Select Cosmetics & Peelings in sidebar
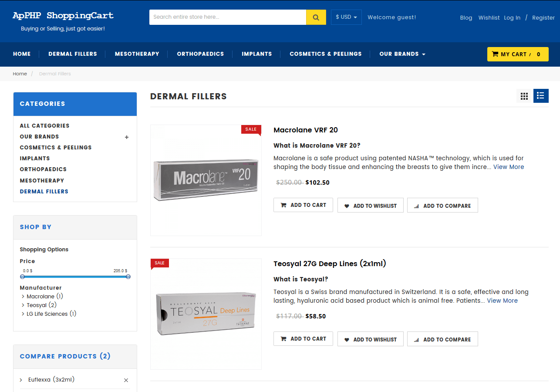The height and width of the screenshot is (392, 560). click(x=56, y=148)
